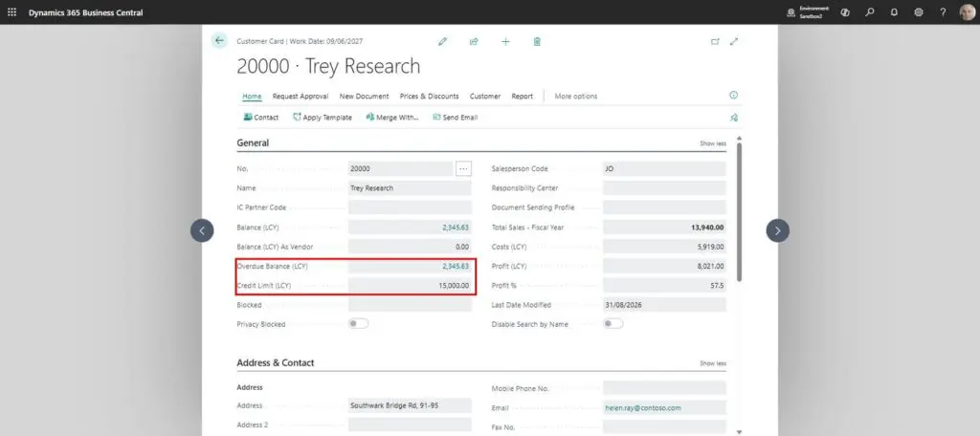Viewport: 980px width, 436px height.
Task: Open the app launcher waffle menu
Action: coord(11,12)
